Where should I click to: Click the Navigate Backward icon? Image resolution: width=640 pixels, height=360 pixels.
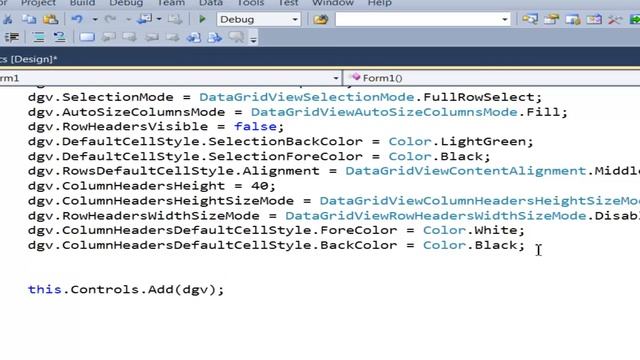(144, 19)
